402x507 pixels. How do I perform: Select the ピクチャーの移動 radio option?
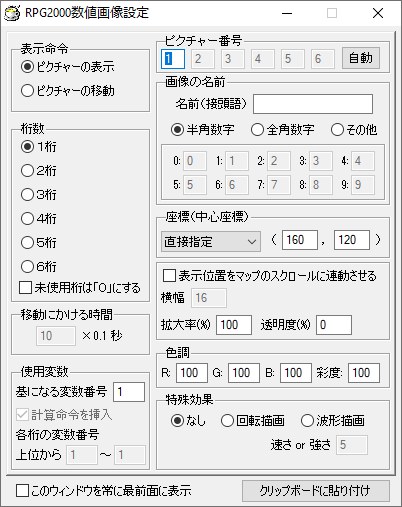click(x=68, y=91)
